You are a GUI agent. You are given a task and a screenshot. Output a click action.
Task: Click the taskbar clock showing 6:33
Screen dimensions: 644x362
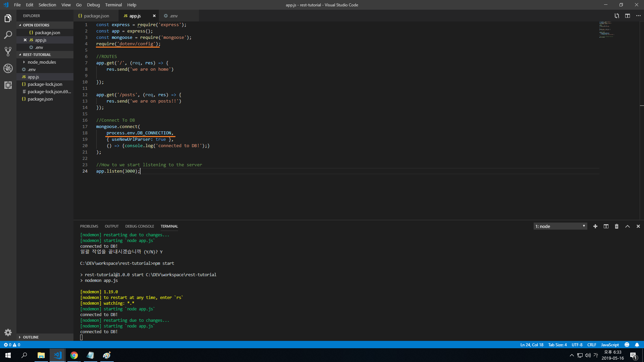tap(612, 355)
